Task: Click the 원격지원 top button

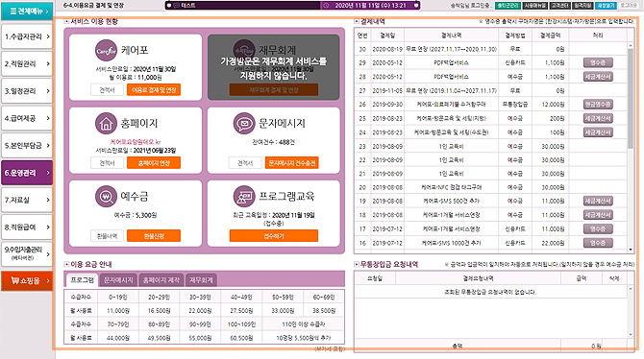Action: pos(582,6)
